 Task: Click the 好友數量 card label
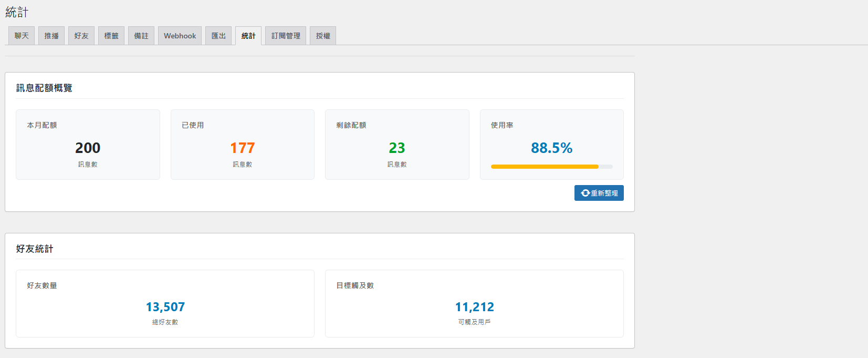click(x=42, y=285)
